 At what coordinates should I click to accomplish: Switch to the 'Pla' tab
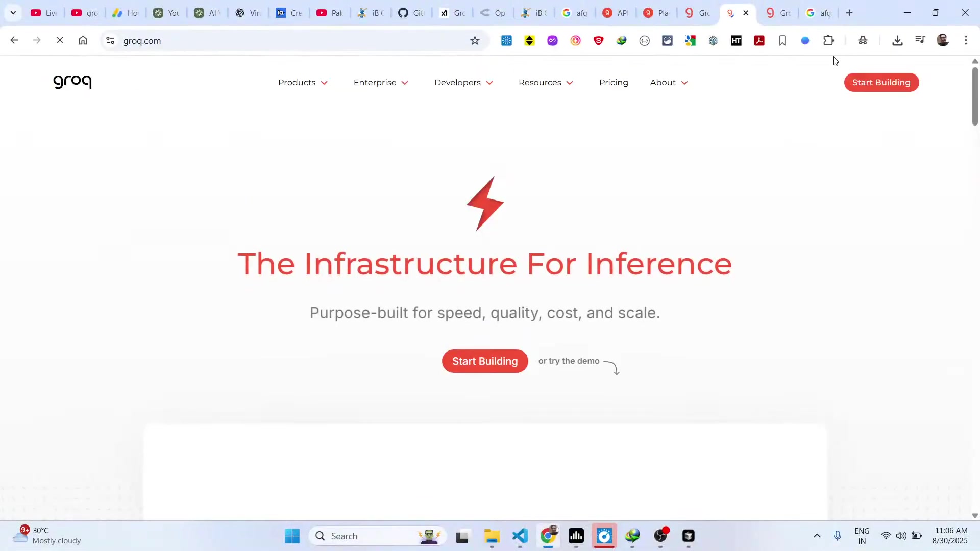tap(656, 13)
